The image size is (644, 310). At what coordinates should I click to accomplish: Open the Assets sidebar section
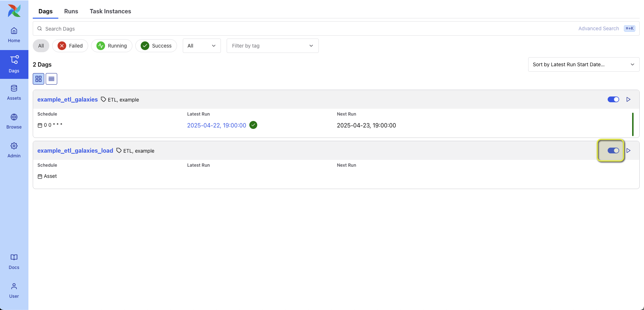(14, 93)
